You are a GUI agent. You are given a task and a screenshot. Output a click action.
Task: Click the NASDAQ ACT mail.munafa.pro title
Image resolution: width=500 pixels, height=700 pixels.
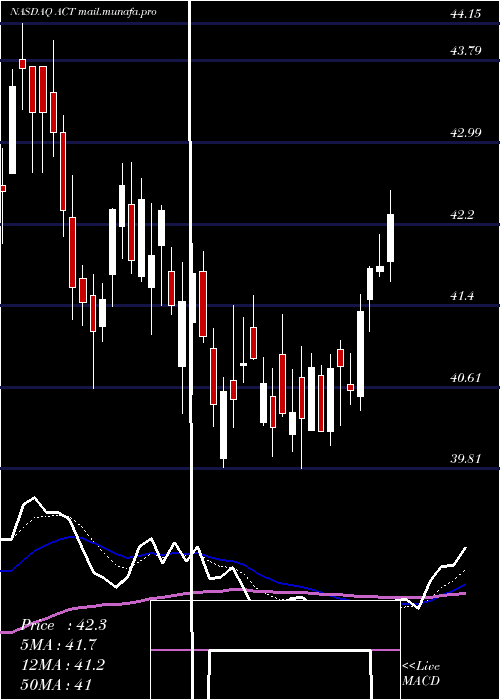[83, 12]
